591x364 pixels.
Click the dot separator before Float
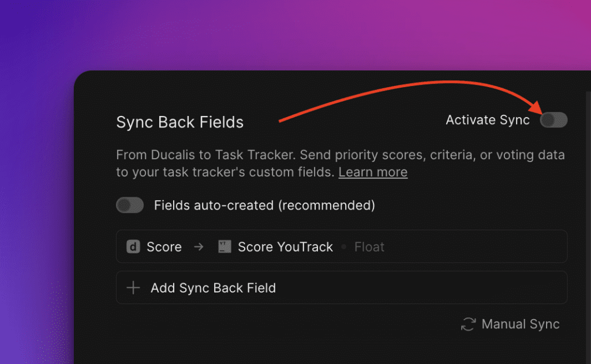(x=344, y=247)
